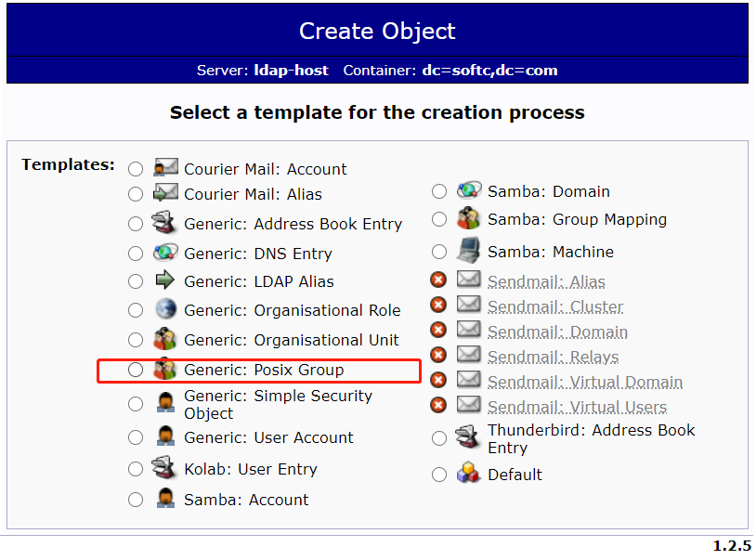
Task: Click the container value dc=softc,dc=com
Action: [489, 71]
